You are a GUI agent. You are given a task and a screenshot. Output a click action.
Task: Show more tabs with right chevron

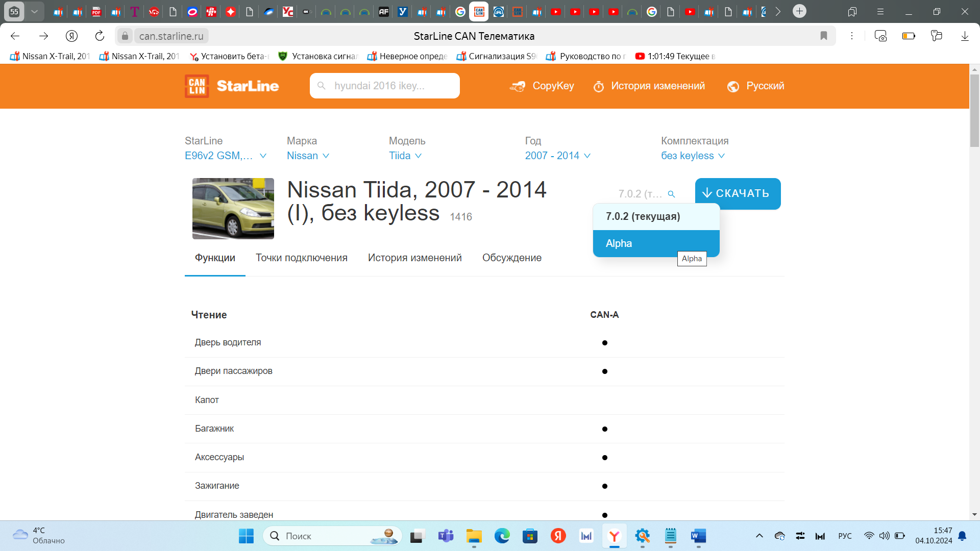pos(778,11)
